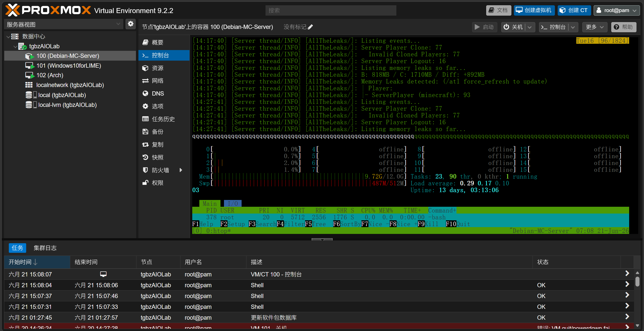Sort by the 状态 column header

pos(577,262)
